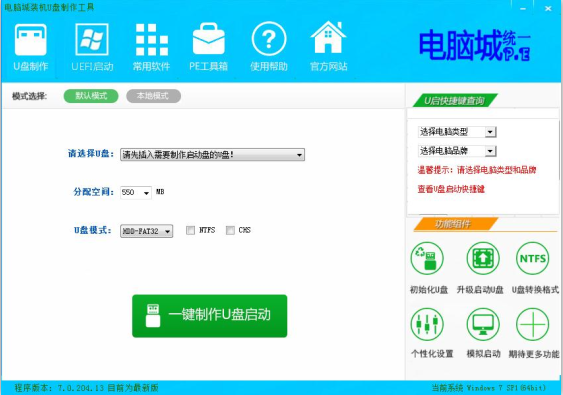Open the PE工具箱 briefcase icon
The width and height of the screenshot is (563, 395).
tap(209, 39)
